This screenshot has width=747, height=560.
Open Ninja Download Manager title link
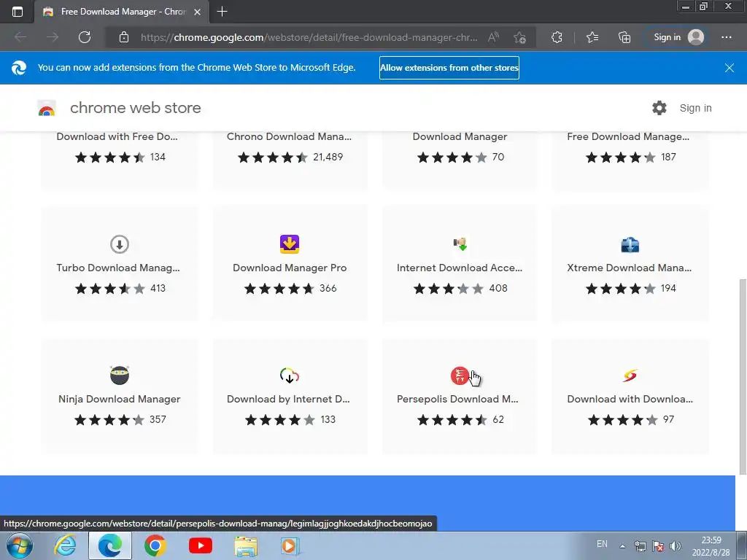coord(120,399)
